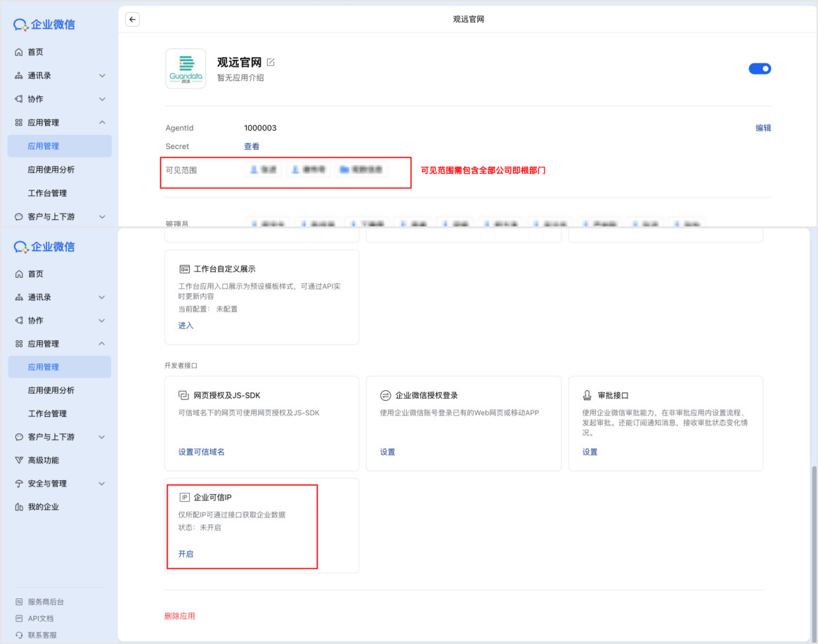Click the 企业可信IP card icon

click(185, 498)
